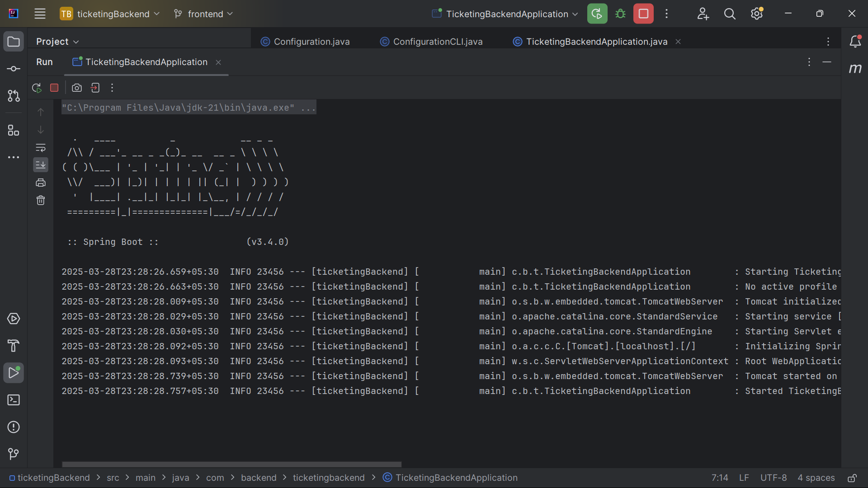Open Search Everywhere magnifier

730,14
